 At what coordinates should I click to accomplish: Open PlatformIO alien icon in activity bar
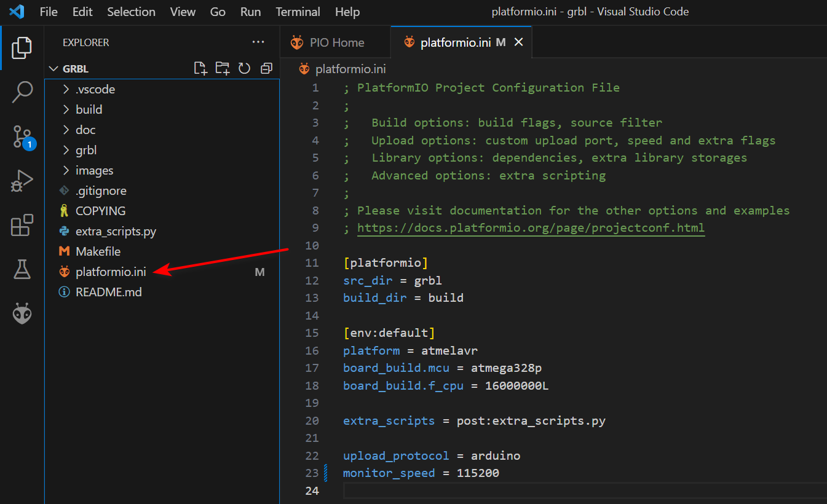[22, 313]
